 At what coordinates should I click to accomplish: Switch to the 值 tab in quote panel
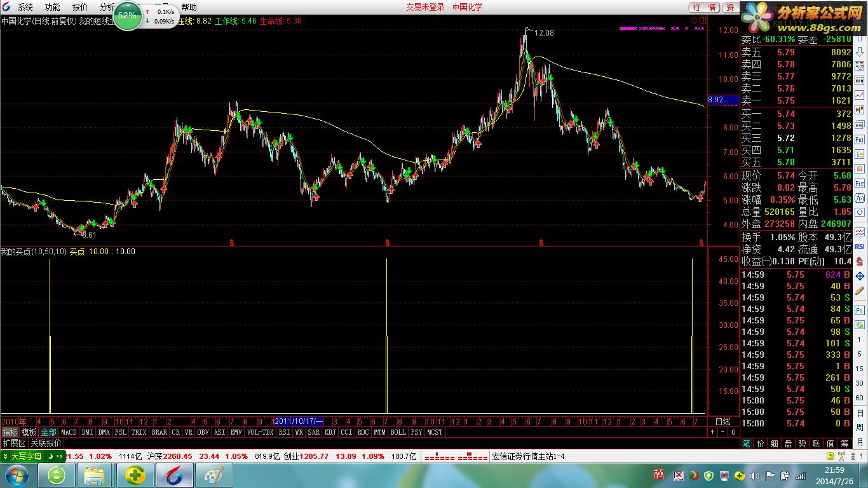click(831, 444)
